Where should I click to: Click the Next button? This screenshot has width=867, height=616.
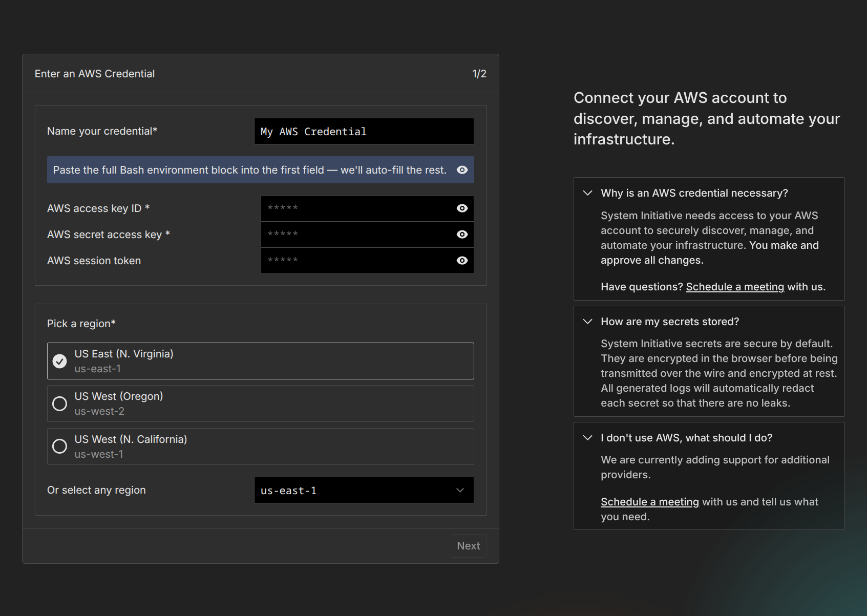(x=468, y=546)
